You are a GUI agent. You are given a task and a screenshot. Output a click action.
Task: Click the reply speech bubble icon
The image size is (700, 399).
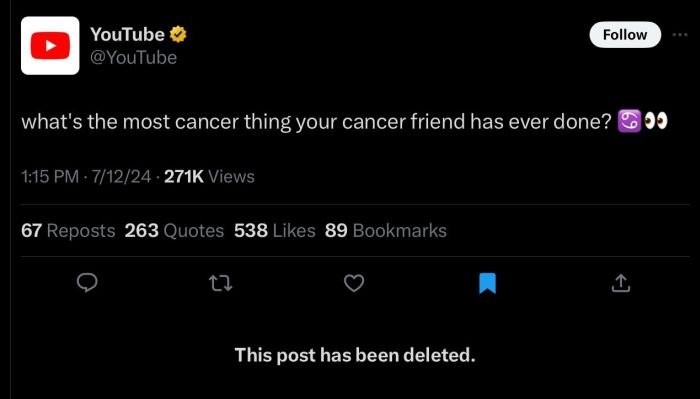point(87,283)
